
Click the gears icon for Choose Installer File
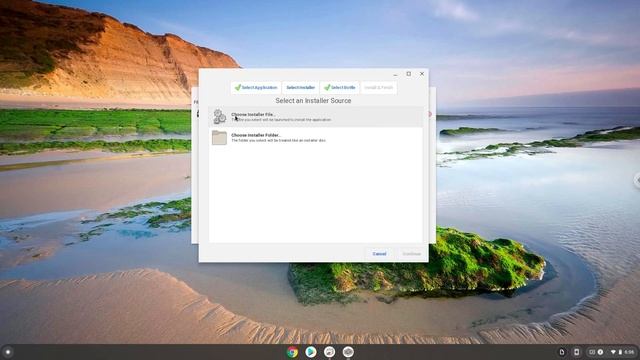(220, 117)
